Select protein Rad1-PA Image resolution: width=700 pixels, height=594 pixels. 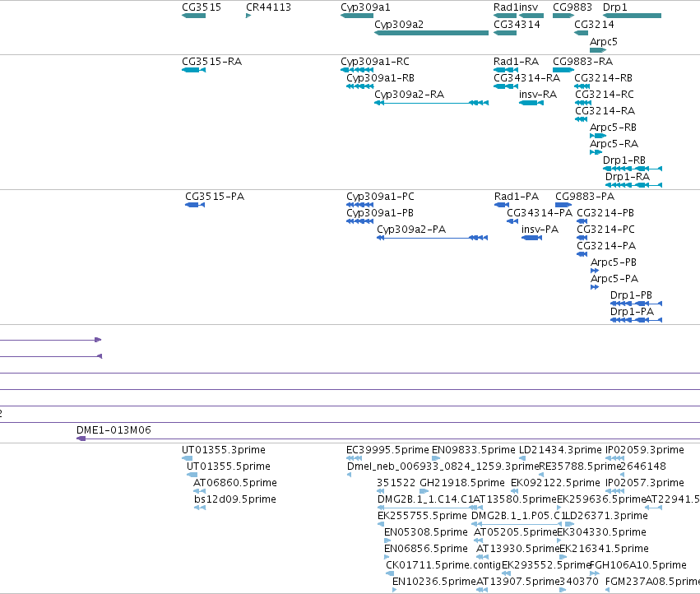click(517, 197)
